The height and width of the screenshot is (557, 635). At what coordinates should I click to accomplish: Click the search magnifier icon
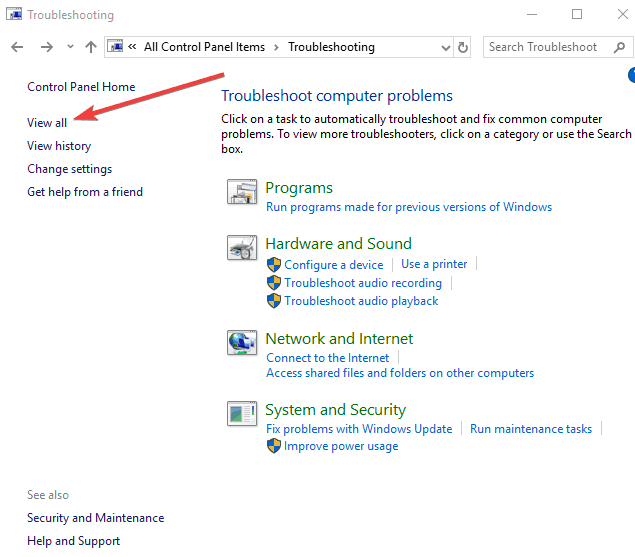[619, 47]
